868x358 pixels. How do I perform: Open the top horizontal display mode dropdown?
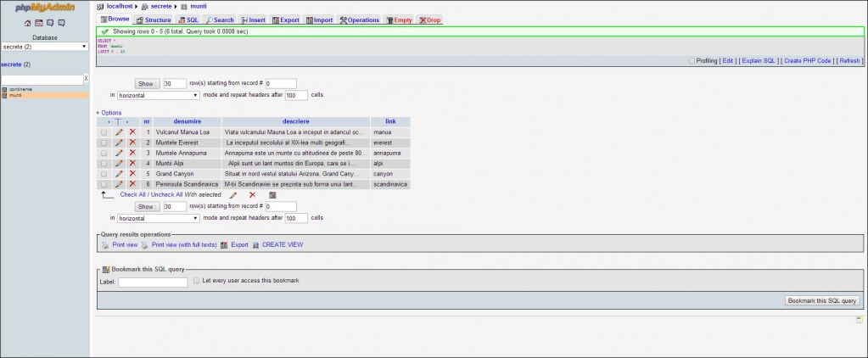tap(159, 96)
